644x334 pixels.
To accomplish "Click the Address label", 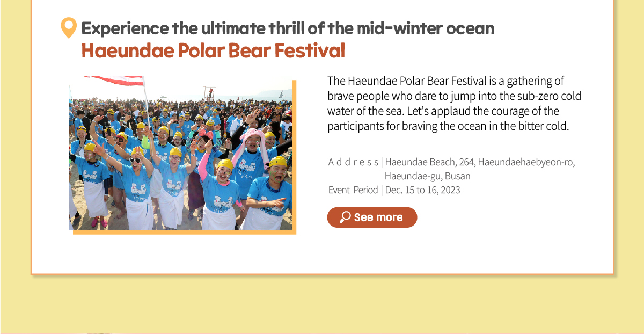I will pyautogui.click(x=353, y=162).
